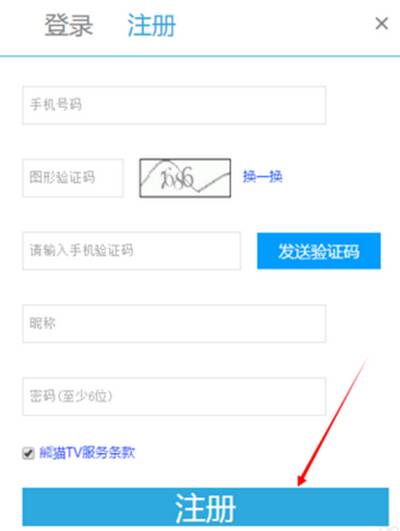Get a new captcha picture with 换一换

coord(262,176)
